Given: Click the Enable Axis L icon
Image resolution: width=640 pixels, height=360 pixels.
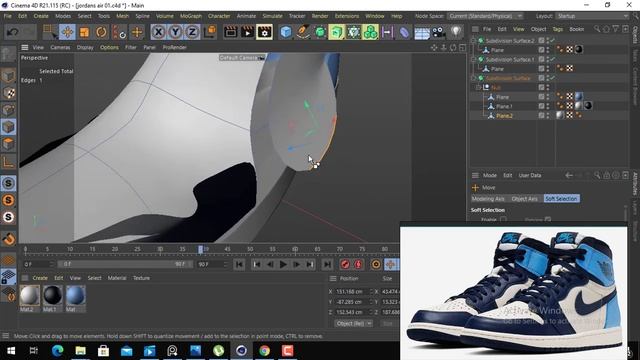Looking at the screenshot, I should 8,162.
